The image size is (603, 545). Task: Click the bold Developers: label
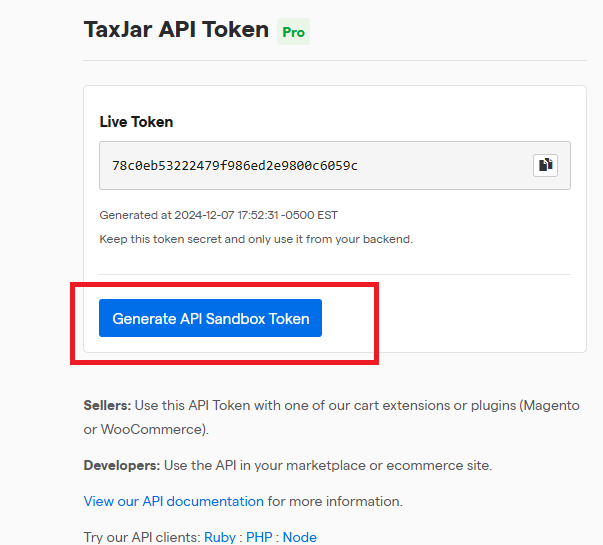pos(122,465)
